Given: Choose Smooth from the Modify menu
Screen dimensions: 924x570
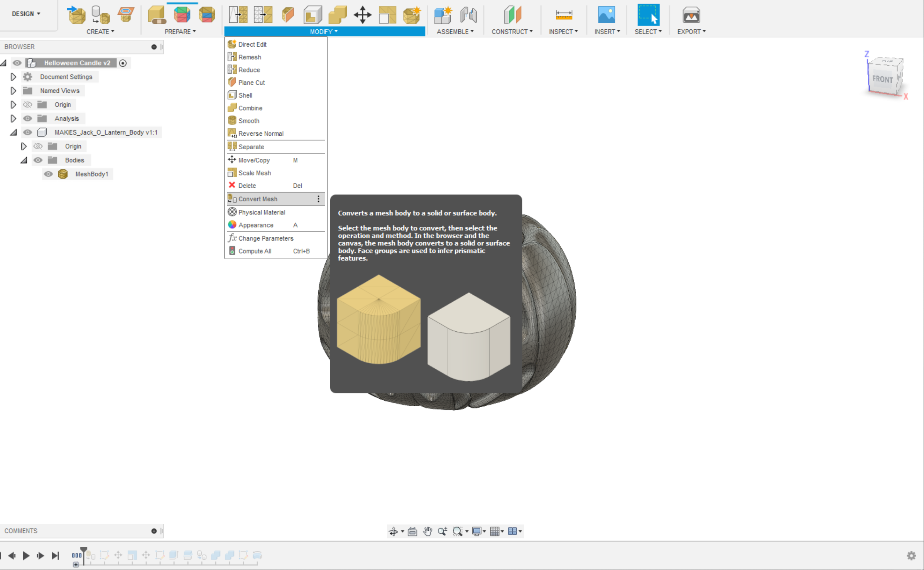Looking at the screenshot, I should pyautogui.click(x=249, y=120).
